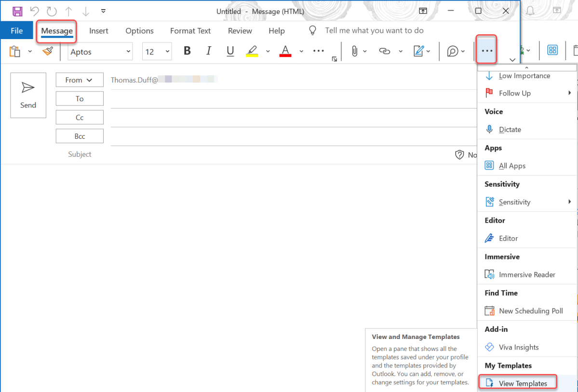Click the Send button
This screenshot has height=392, width=578.
pos(28,95)
